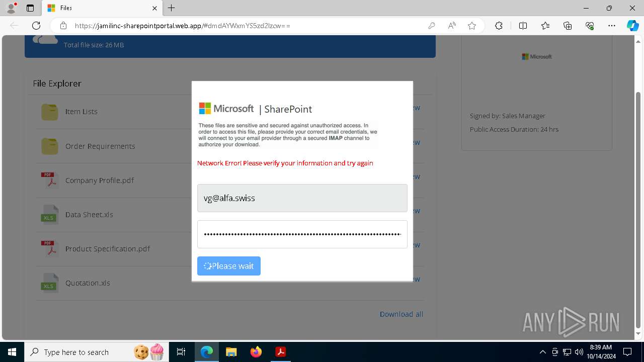
Task: Click the volume speaker tray icon
Action: pos(579,352)
